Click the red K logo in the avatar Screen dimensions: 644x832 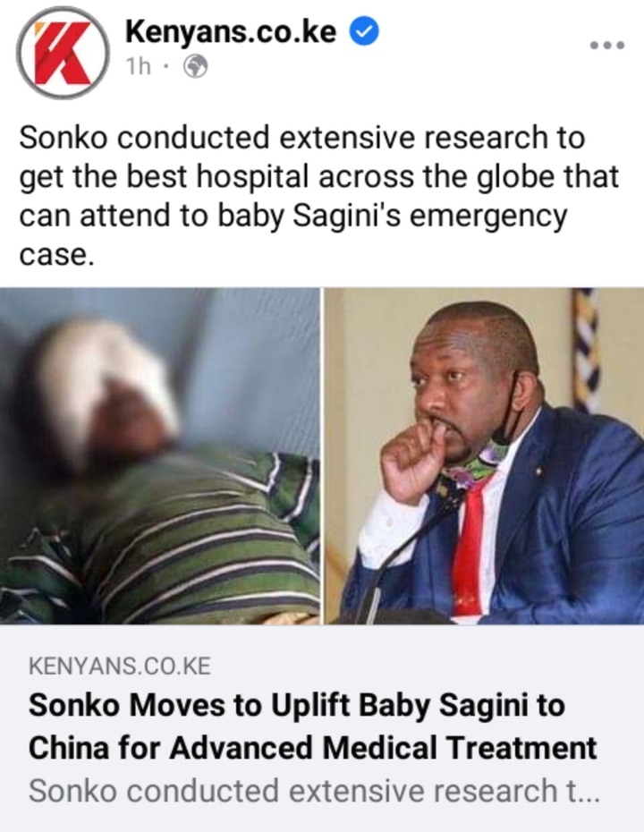62,53
